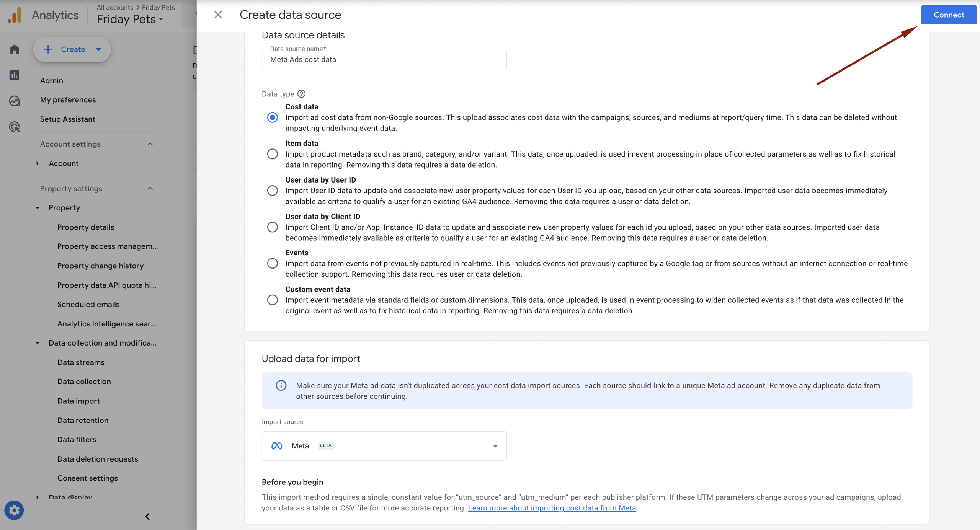The image size is (980, 530).
Task: Open Setup Assistant
Action: [x=68, y=119]
